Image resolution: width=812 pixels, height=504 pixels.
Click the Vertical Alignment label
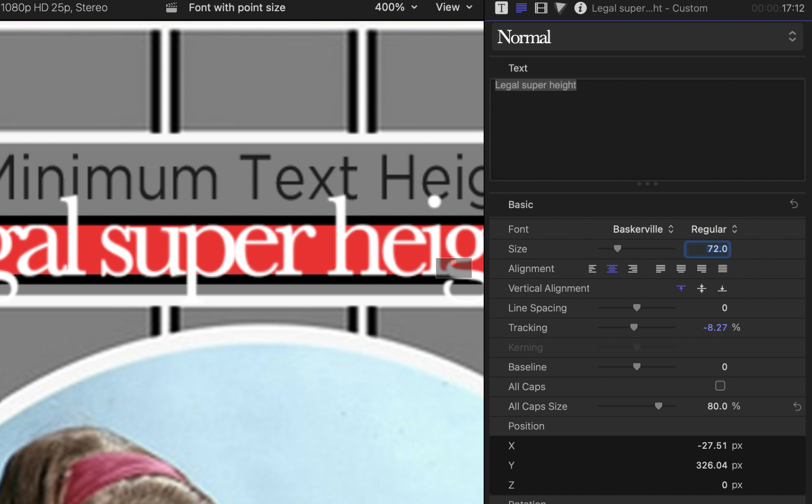[x=549, y=288]
